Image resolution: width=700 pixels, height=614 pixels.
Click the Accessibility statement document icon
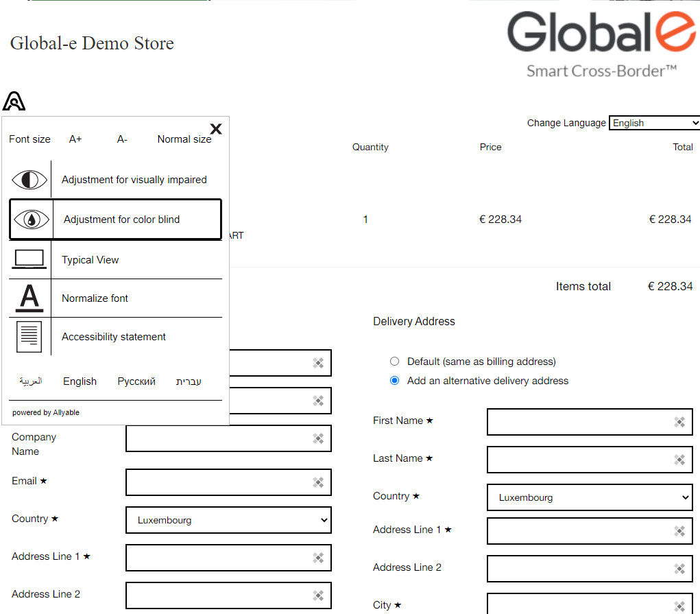pyautogui.click(x=29, y=337)
